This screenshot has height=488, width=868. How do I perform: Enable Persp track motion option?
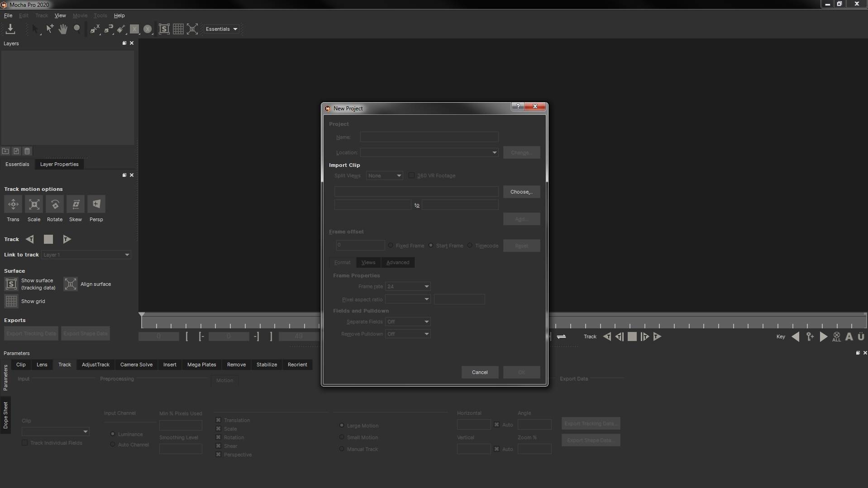click(96, 204)
